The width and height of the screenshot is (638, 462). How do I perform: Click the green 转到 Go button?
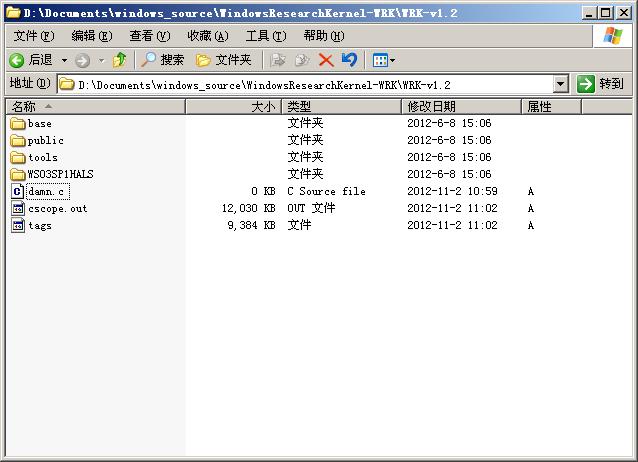point(601,84)
